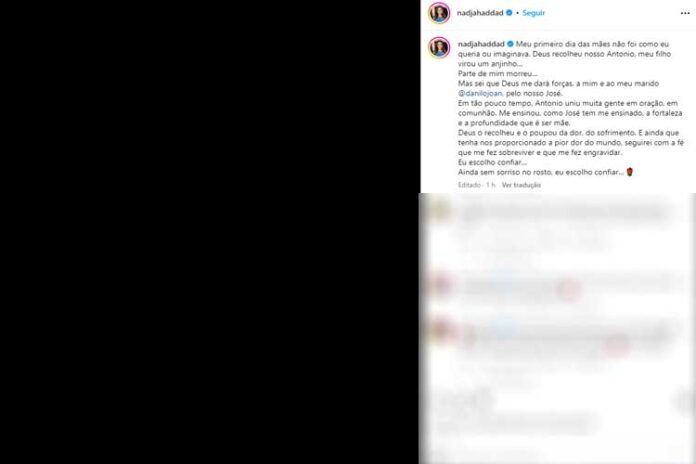Click the first blurred commenter avatar
The width and height of the screenshot is (696, 464).
[439, 211]
